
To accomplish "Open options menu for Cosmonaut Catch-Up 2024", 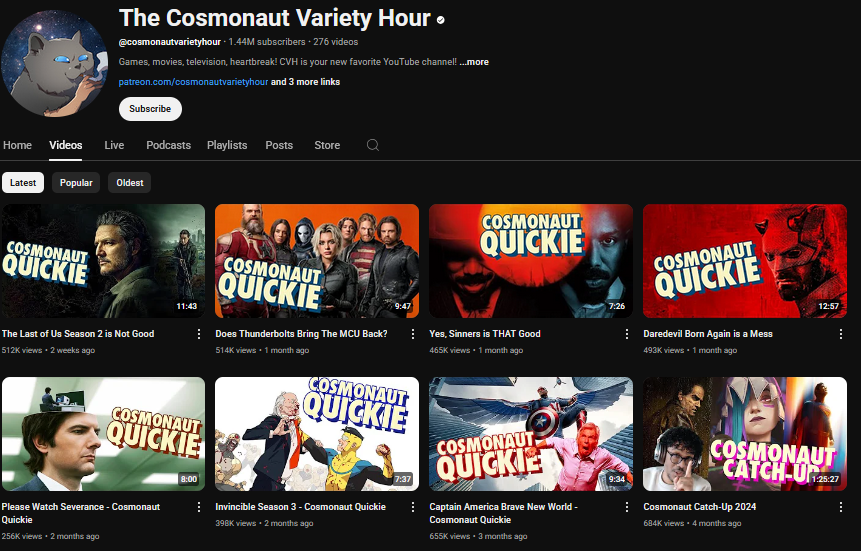I will 841,507.
